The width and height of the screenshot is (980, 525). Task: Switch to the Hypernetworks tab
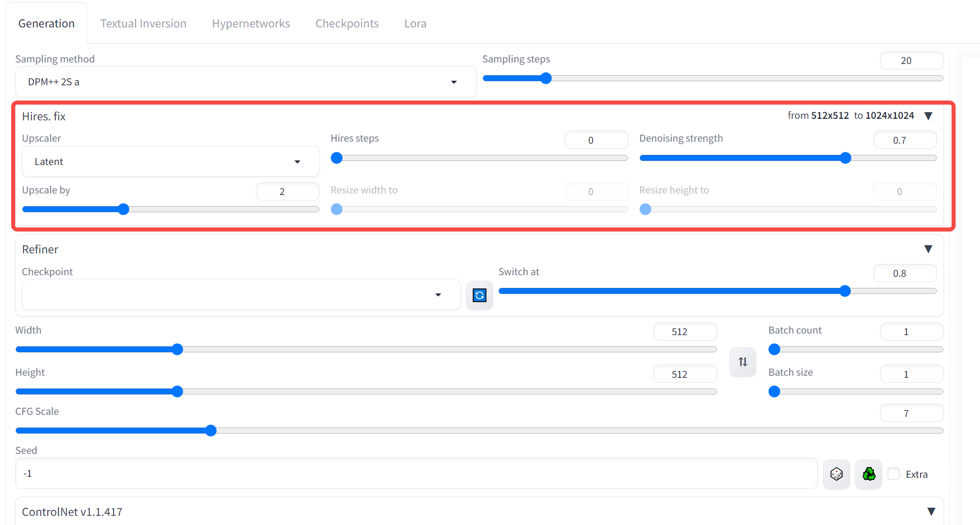(251, 23)
